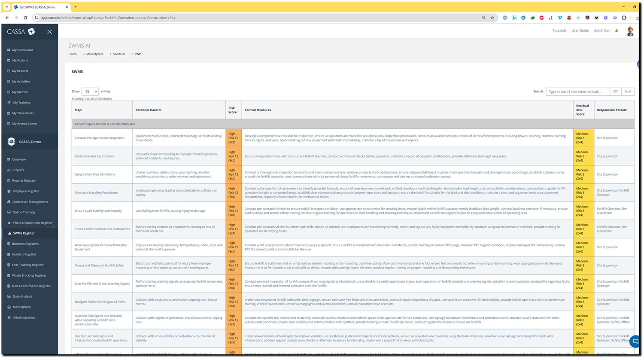This screenshot has width=644, height=360.
Task: Go to Projects in the sidebar
Action: (18, 170)
